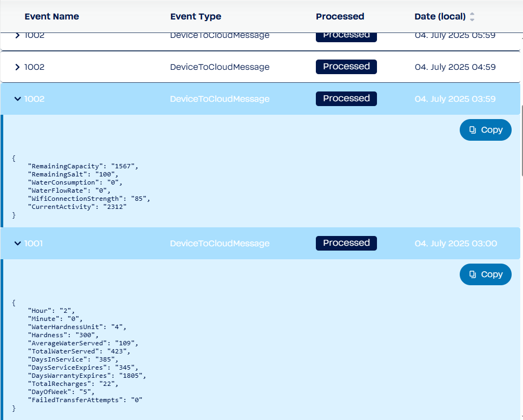Collapse the 1002 event at 03:59

click(x=17, y=99)
